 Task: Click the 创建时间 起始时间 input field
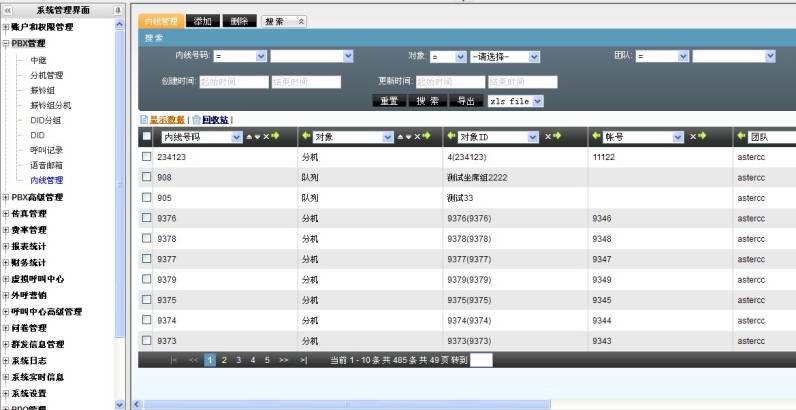233,82
